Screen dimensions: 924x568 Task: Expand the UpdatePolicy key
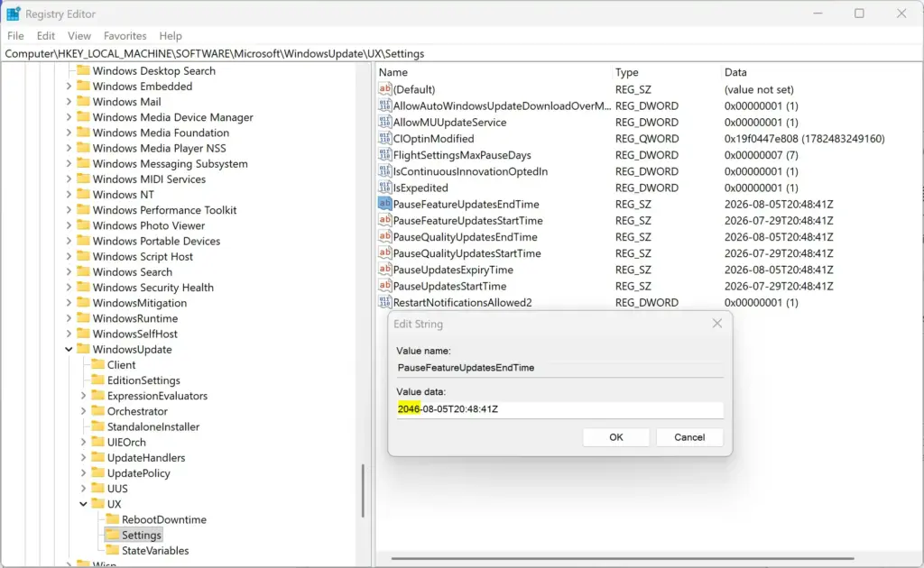click(83, 472)
